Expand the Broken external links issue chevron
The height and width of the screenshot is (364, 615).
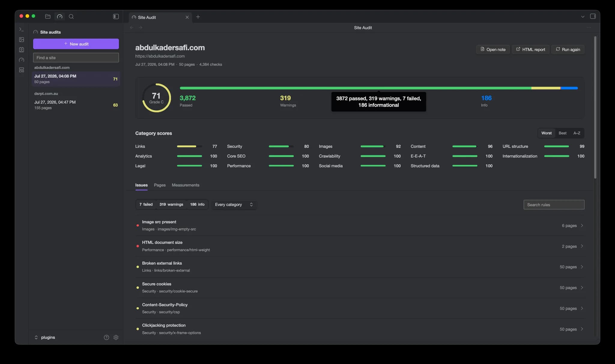pyautogui.click(x=582, y=267)
